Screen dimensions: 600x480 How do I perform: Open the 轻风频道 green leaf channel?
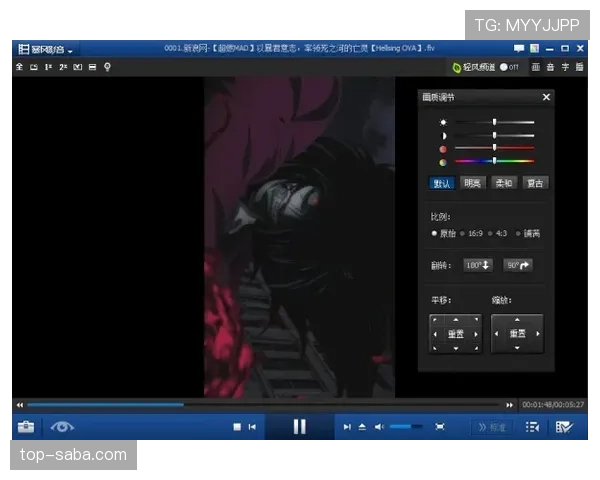474,67
